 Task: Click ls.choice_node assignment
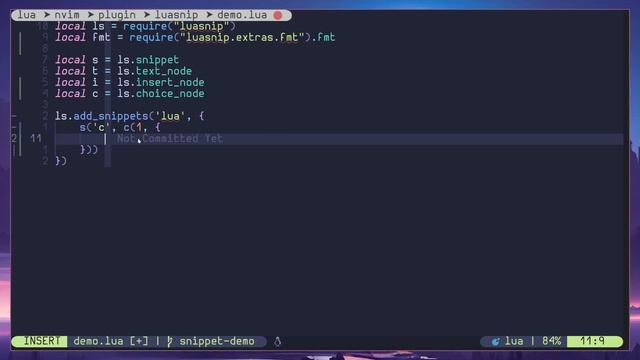[161, 94]
